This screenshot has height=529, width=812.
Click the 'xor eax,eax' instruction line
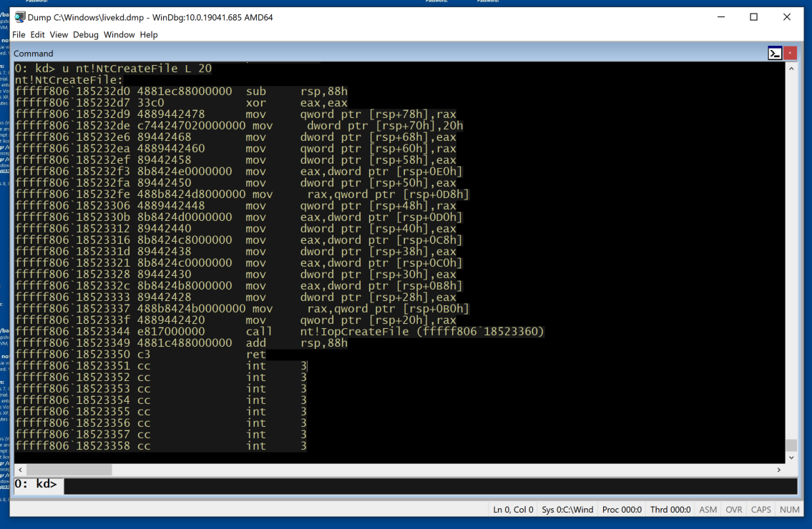(181, 102)
